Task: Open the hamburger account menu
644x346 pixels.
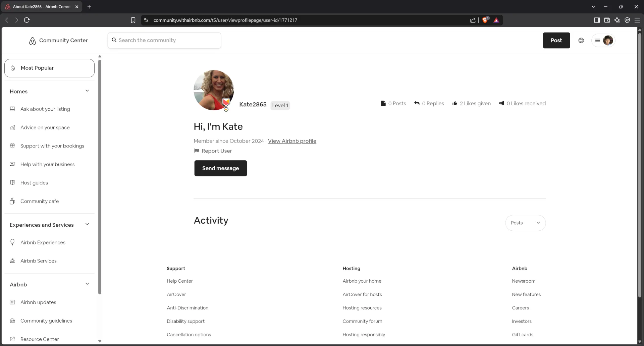Action: tap(597, 40)
